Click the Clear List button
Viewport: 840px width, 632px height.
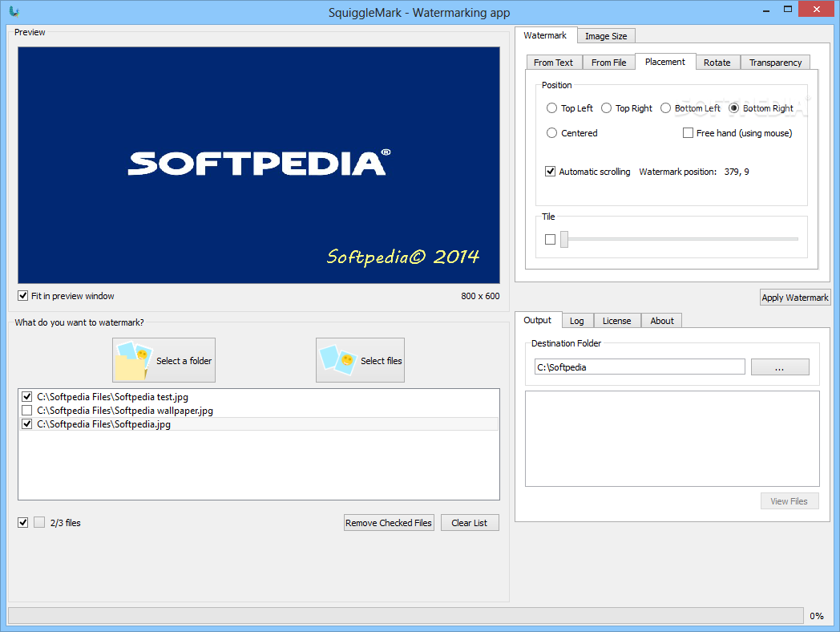pos(470,523)
